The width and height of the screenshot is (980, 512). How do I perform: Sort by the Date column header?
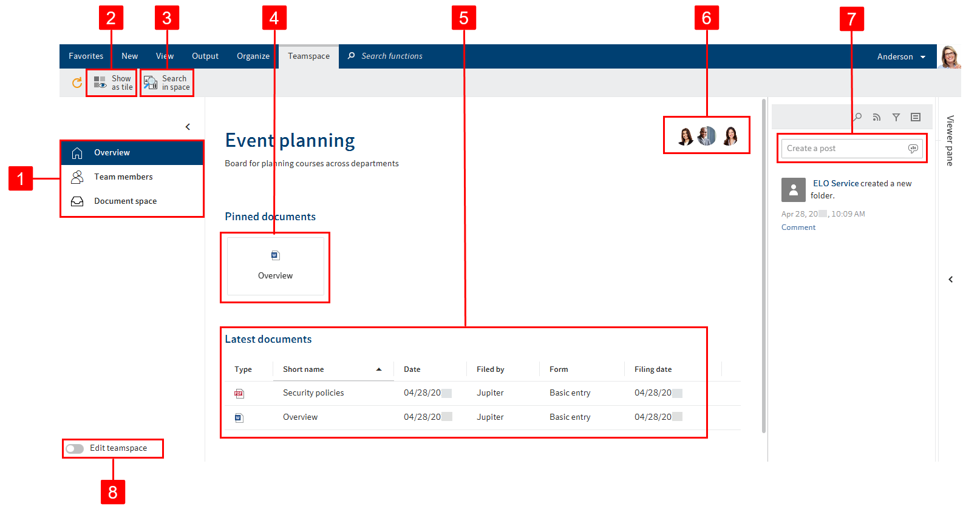(412, 369)
